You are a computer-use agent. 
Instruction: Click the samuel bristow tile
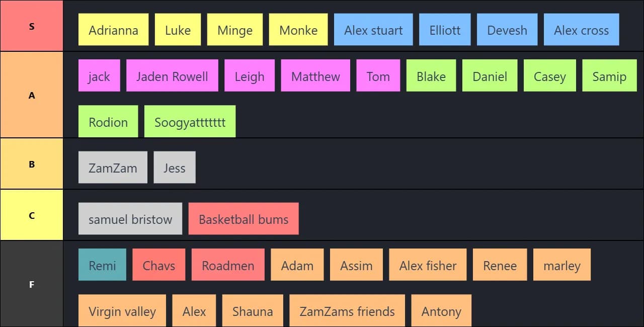coord(130,219)
